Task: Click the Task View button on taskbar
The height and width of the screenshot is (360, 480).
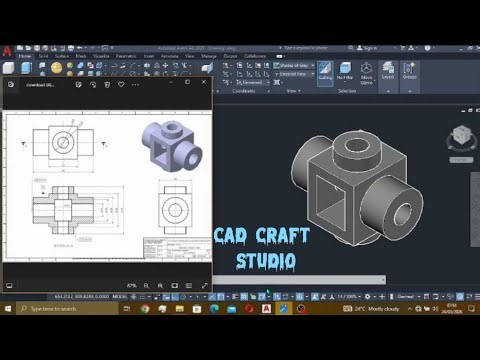Action: click(x=127, y=309)
